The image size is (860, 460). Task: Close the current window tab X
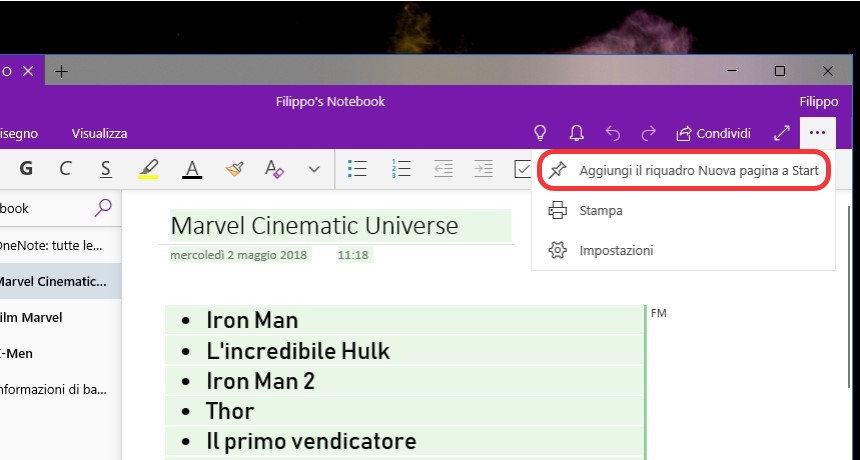[28, 71]
